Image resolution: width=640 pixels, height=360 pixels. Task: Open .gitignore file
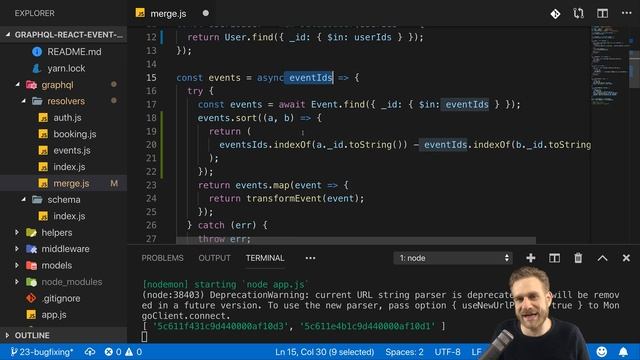coord(61,298)
